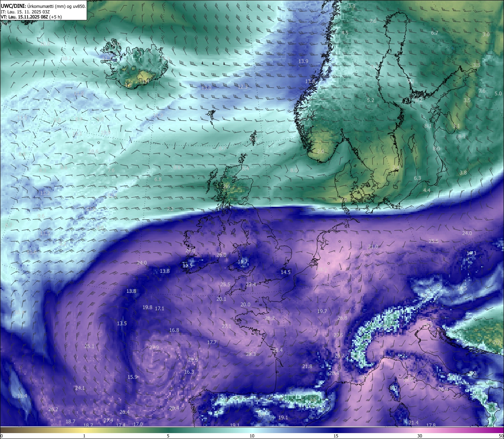This screenshot has height=439, width=504.
Task: Click the 13.9 value off Norway
Action: [303, 61]
